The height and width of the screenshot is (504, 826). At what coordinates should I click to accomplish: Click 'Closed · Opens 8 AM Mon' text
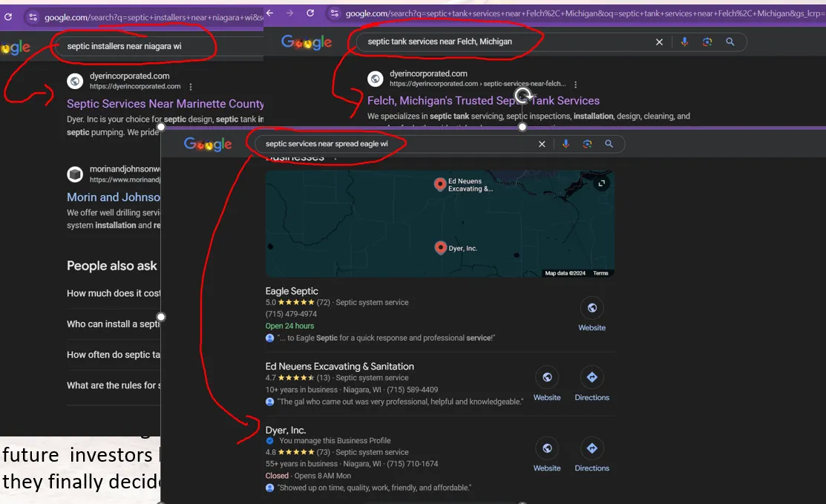coord(308,476)
